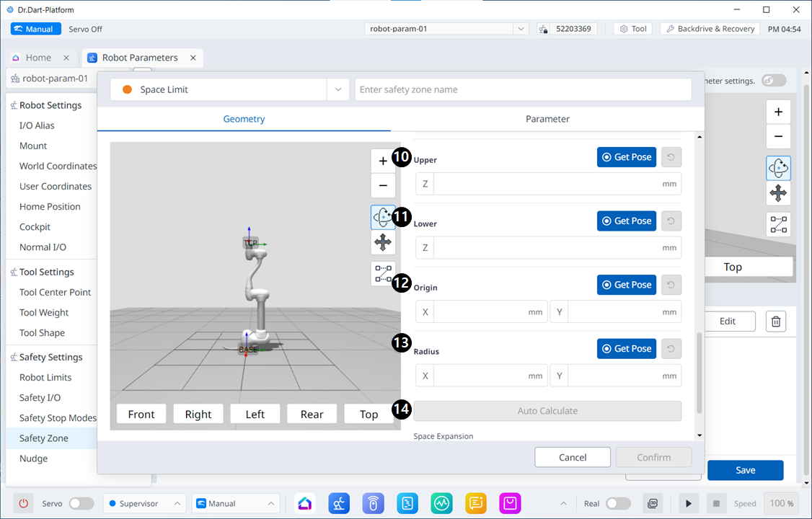The image size is (812, 519).
Task: Toggle the Servo switch on
Action: 81,503
